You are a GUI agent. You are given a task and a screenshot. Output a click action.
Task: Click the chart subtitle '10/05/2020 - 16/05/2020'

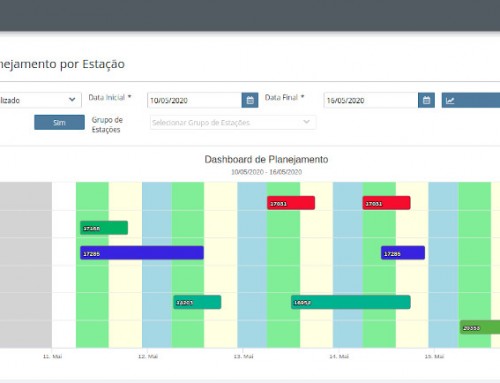tap(266, 172)
